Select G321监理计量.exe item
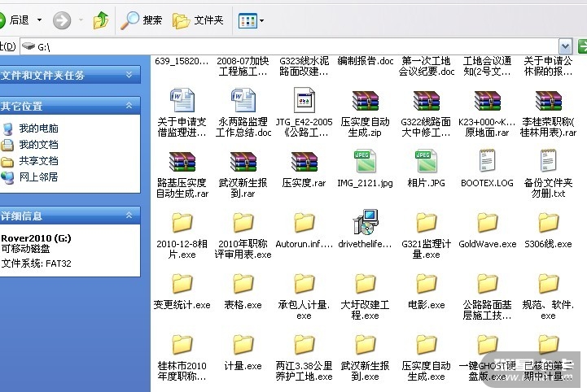 (426, 235)
